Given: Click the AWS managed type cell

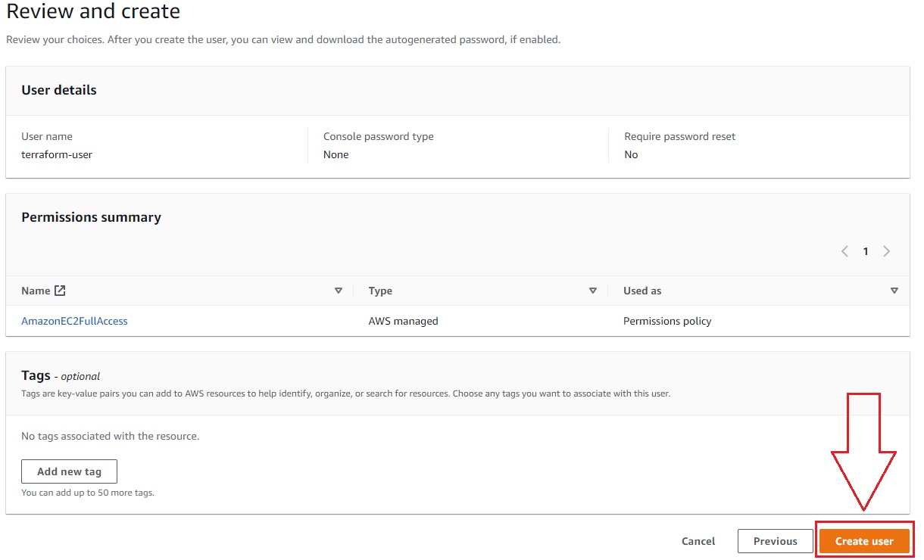Looking at the screenshot, I should point(403,321).
